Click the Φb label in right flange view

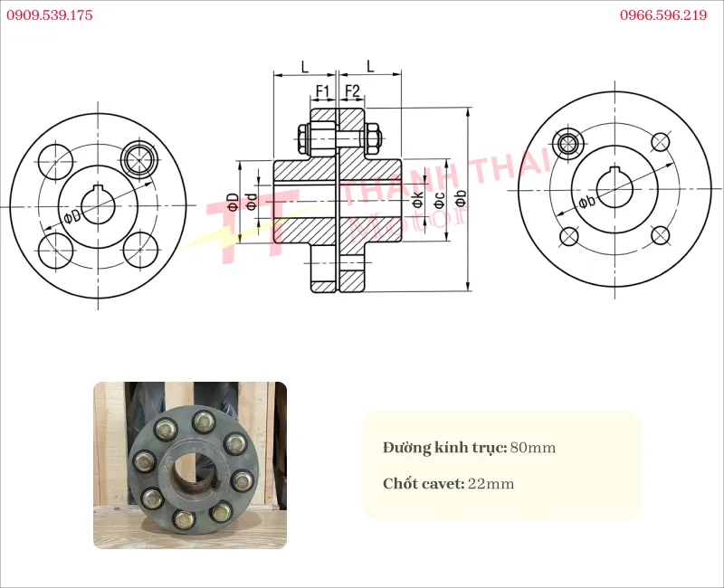point(586,202)
